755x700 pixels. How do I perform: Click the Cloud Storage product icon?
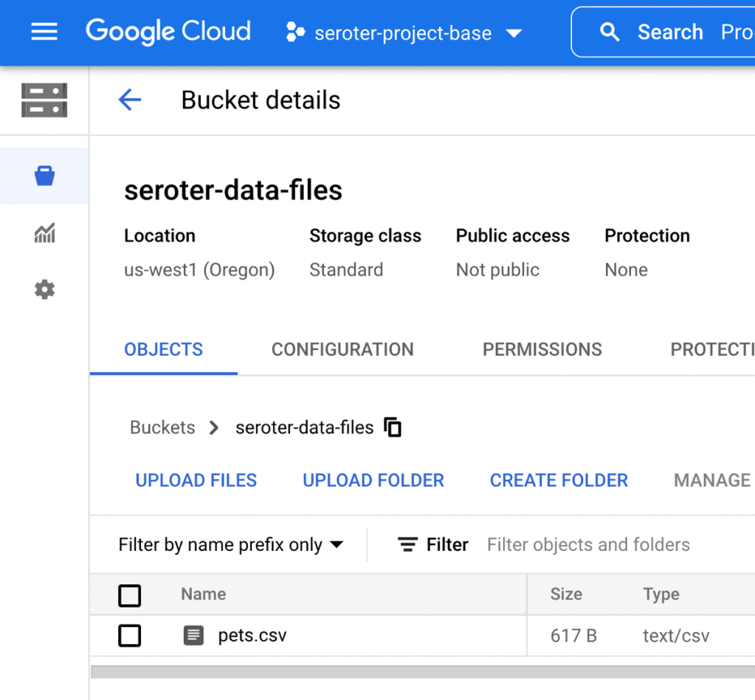click(44, 100)
